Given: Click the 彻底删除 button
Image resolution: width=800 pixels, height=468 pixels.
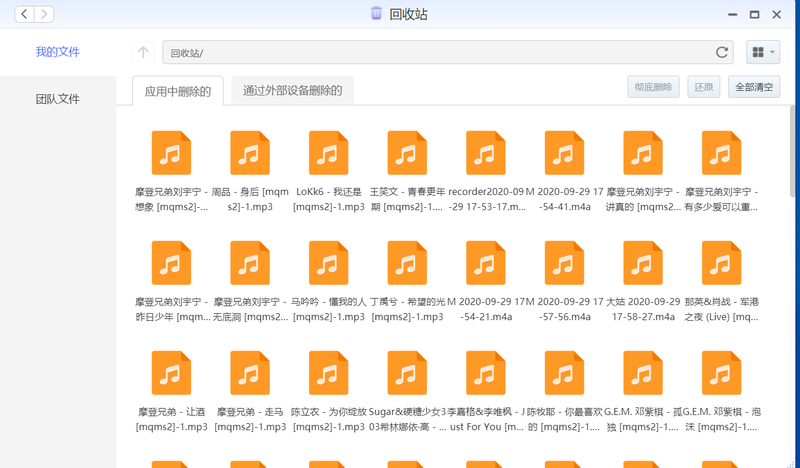Looking at the screenshot, I should pyautogui.click(x=653, y=87).
